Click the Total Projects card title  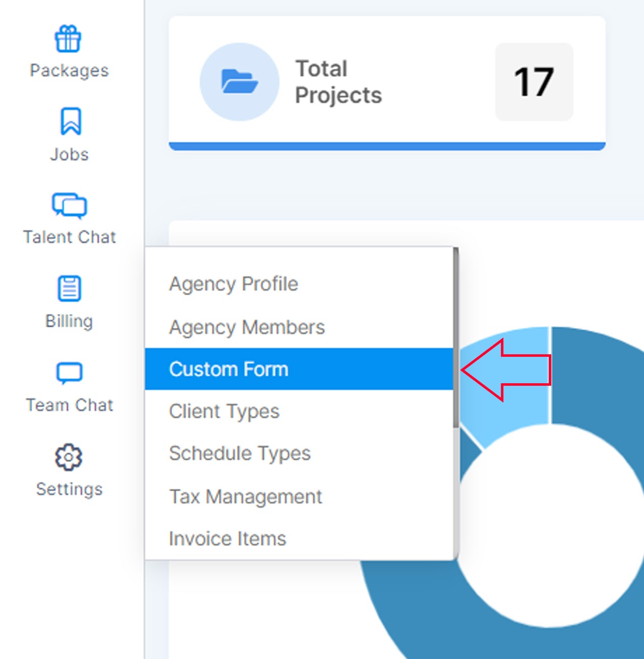pos(338,82)
